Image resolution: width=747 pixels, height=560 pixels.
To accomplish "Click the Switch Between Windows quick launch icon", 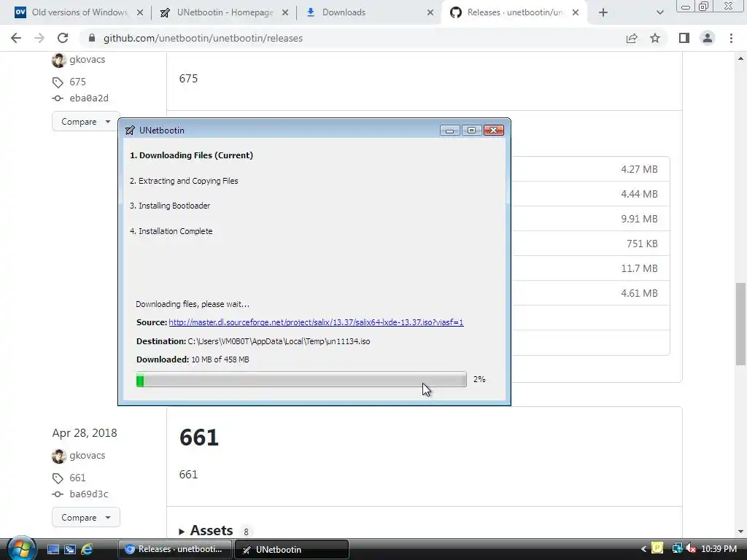I will 70,550.
